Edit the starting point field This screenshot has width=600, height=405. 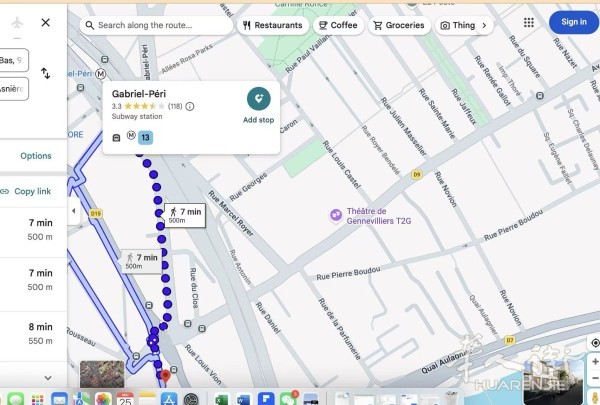point(14,60)
